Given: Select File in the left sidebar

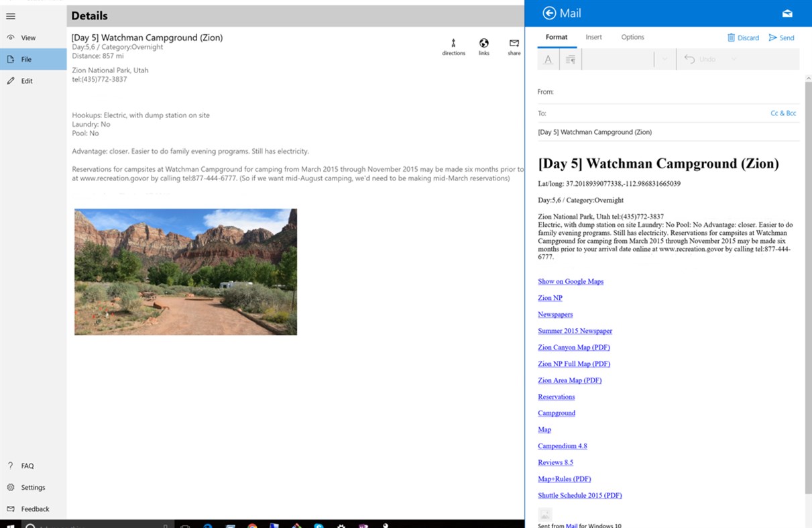Looking at the screenshot, I should click(33, 59).
